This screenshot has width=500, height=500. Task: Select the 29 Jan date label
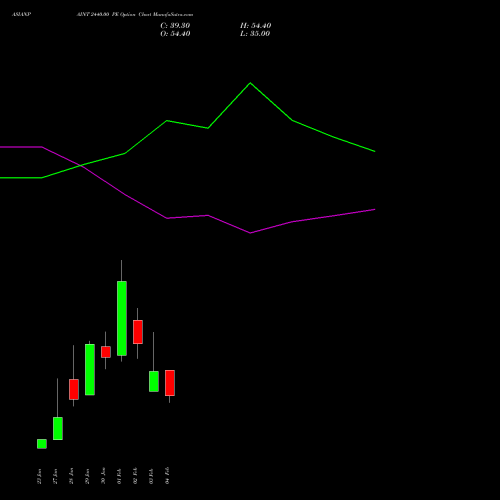click(x=87, y=476)
